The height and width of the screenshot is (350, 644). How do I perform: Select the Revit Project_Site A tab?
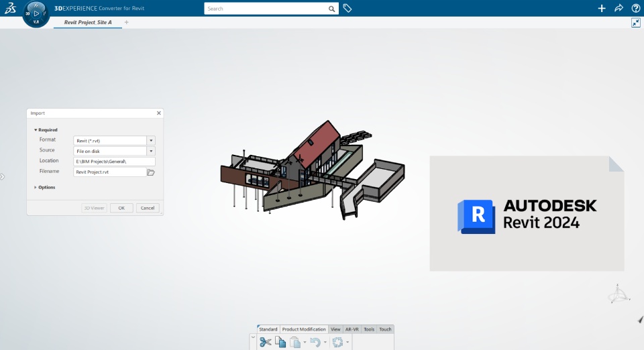pyautogui.click(x=88, y=22)
